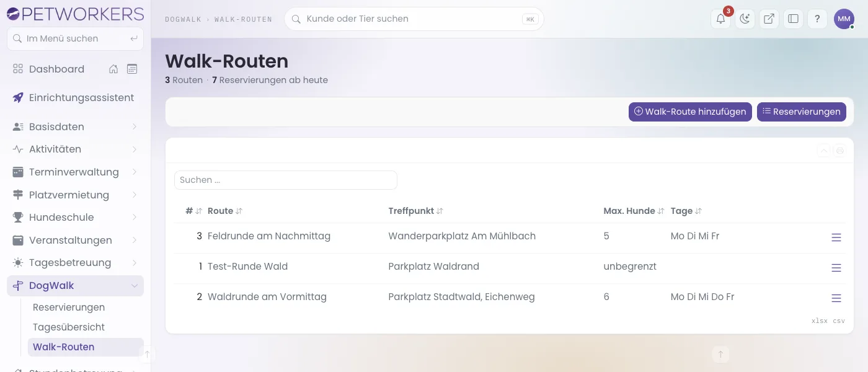Viewport: 868px width, 372px height.
Task: Open the help question mark
Action: coord(817,19)
